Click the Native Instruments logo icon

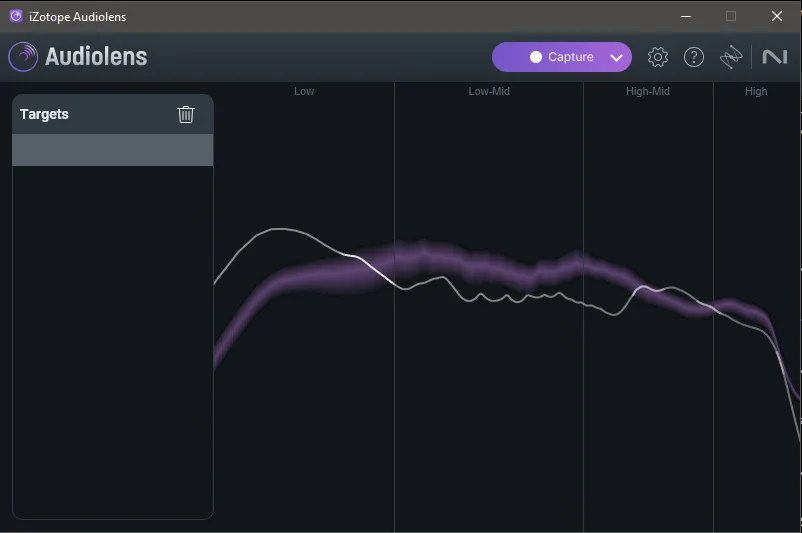(775, 57)
